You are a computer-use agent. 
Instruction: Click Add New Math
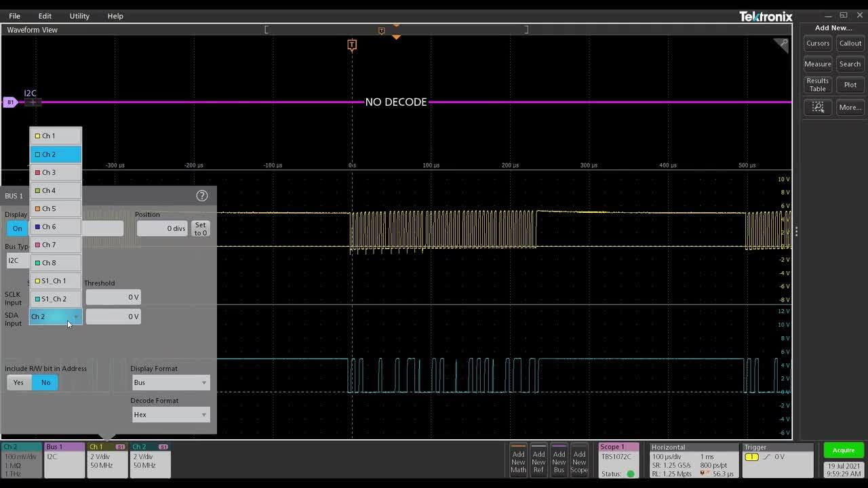(518, 462)
